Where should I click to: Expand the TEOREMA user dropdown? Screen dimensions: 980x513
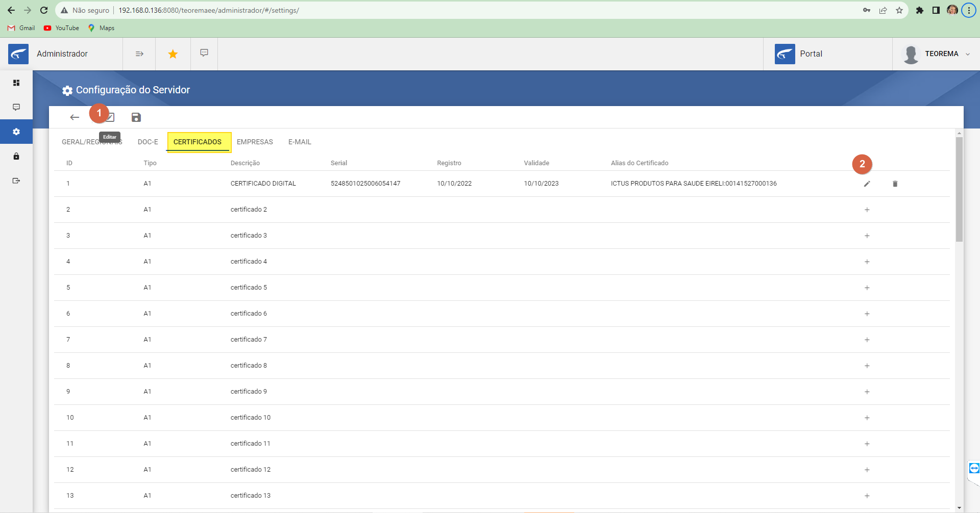pos(967,54)
